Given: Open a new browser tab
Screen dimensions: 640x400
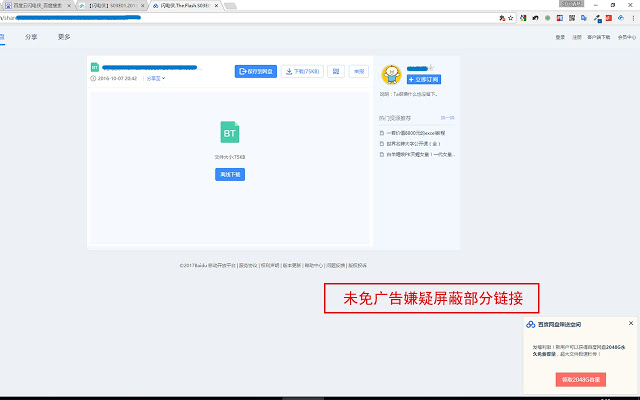Looking at the screenshot, I should pos(231,6).
